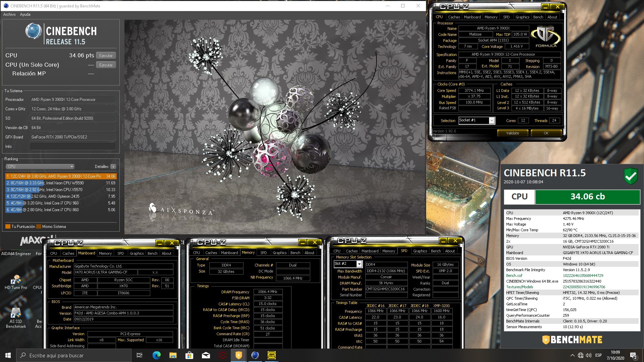Show hidden tray icons chevron

pyautogui.click(x=572, y=355)
